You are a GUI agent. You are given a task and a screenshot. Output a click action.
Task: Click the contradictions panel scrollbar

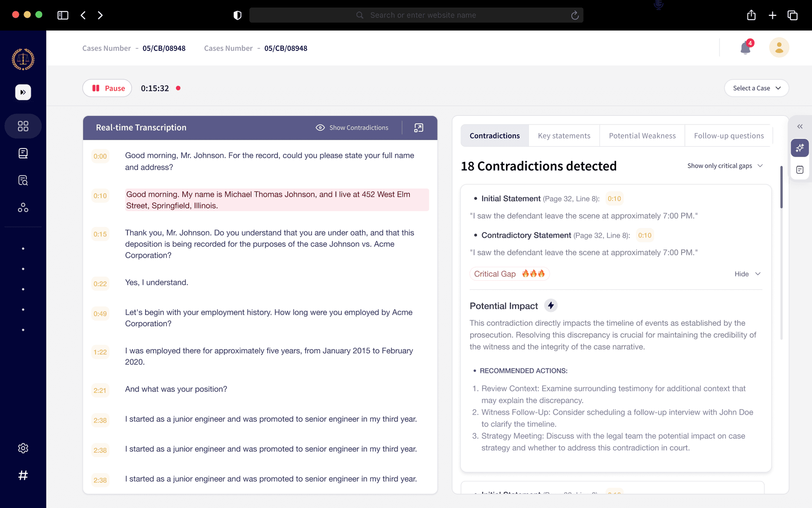point(781,187)
